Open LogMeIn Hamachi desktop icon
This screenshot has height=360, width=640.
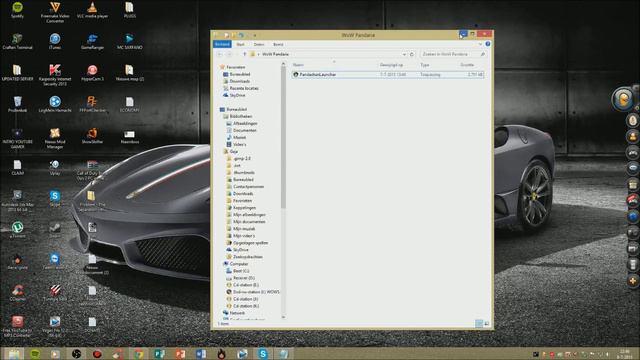click(55, 104)
